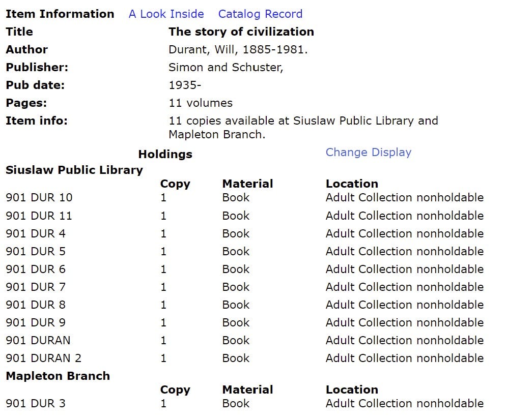Viewport: 506px width, 420px height.
Task: Select call number 901 DUR 5
Action: pyautogui.click(x=36, y=251)
